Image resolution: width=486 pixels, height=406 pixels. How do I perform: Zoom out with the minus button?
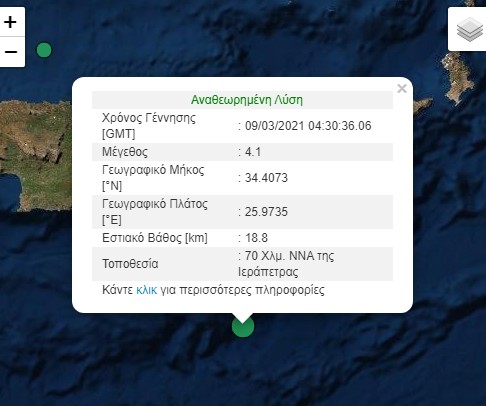(x=11, y=52)
